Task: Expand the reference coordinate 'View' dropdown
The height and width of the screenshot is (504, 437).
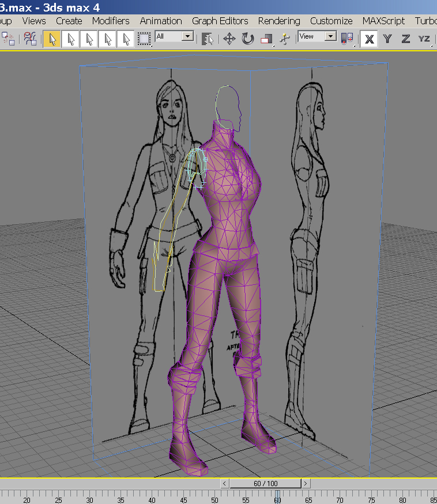Action: [330, 36]
